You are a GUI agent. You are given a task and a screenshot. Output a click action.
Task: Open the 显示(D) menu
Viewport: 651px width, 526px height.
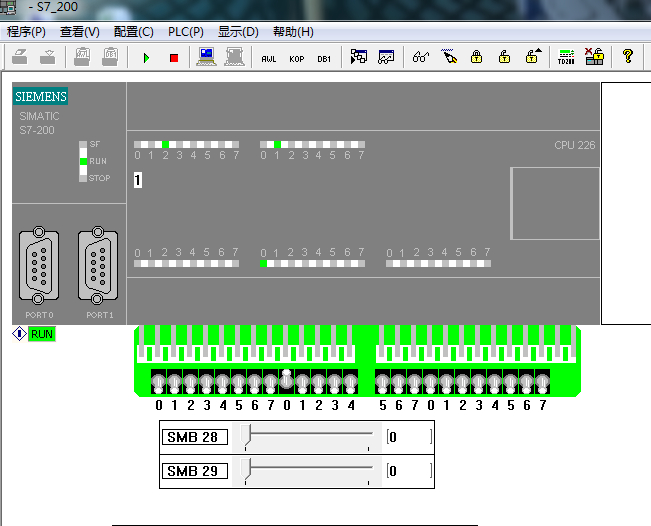238,32
